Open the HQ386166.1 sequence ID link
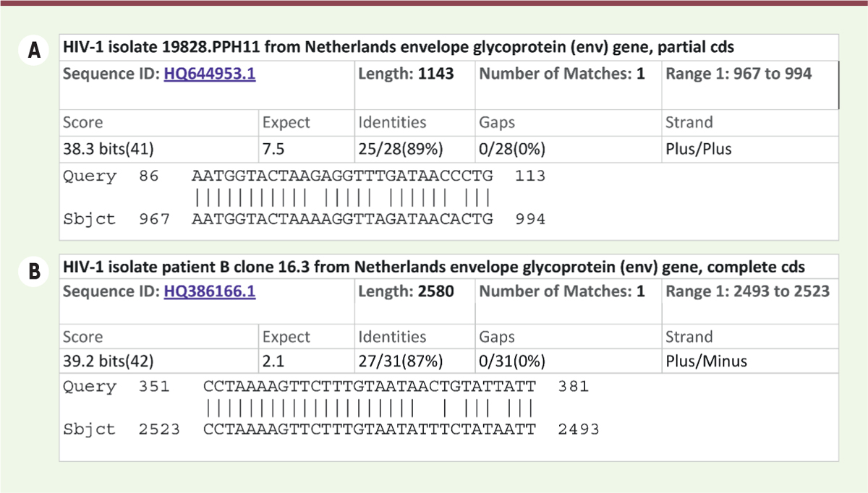868x493 pixels. click(209, 291)
